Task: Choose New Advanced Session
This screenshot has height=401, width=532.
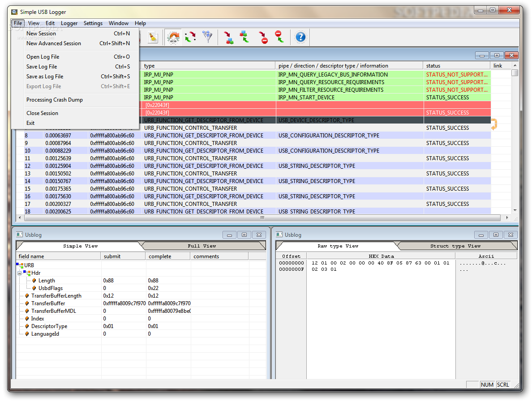Action: click(x=76, y=43)
